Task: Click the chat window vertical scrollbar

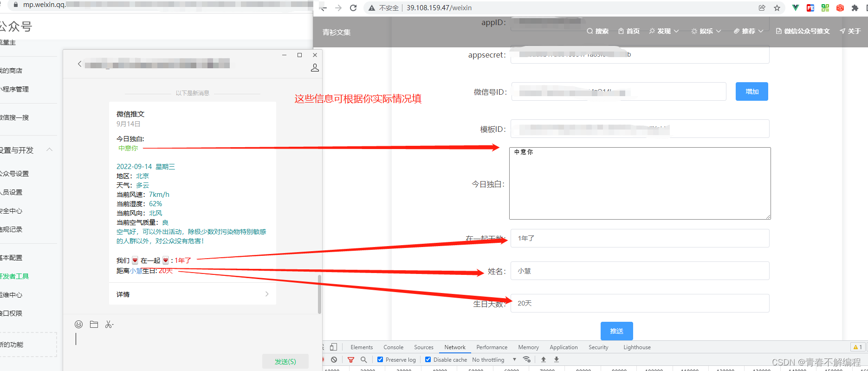Action: coord(319,294)
